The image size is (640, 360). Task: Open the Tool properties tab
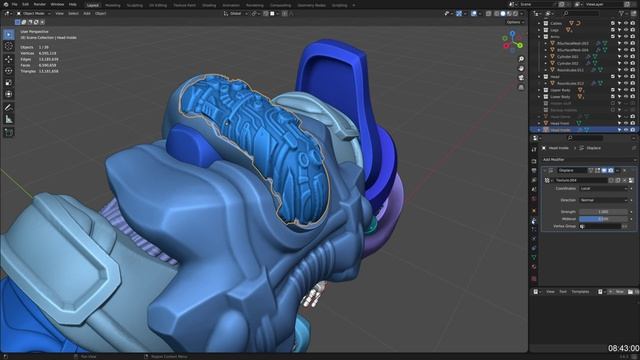click(534, 149)
